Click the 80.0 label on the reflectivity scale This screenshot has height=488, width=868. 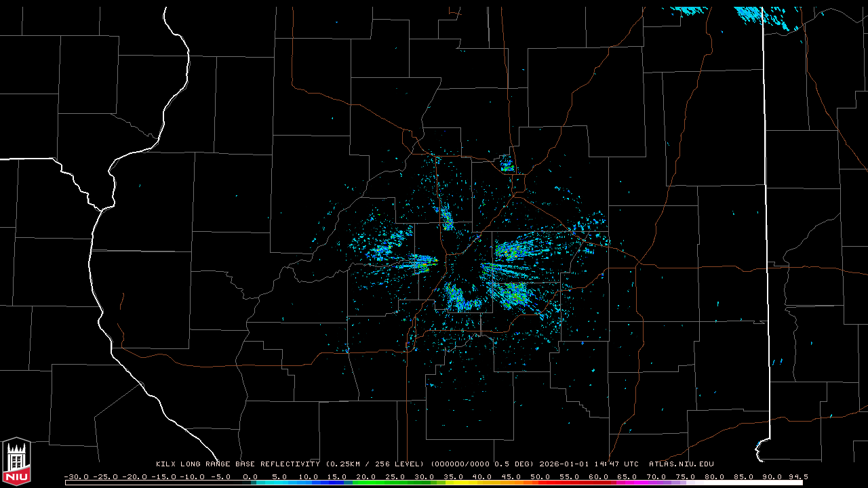pos(714,476)
